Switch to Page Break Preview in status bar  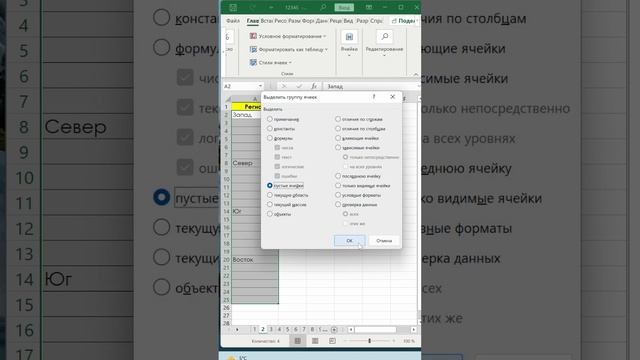tap(332, 341)
